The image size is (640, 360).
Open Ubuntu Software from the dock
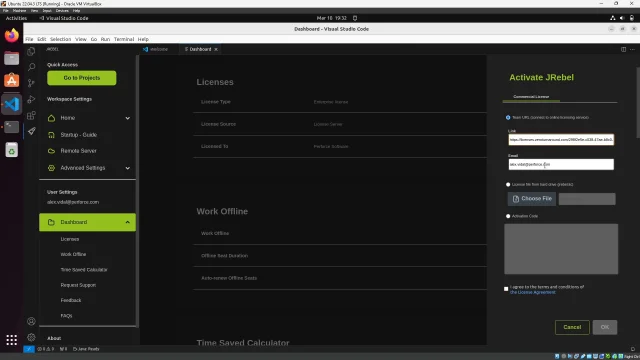click(11, 81)
